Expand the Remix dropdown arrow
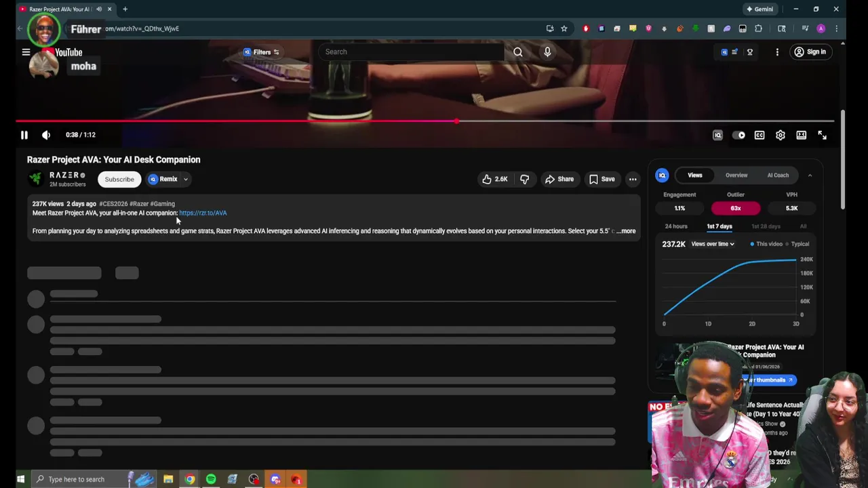This screenshot has height=488, width=868. [185, 179]
